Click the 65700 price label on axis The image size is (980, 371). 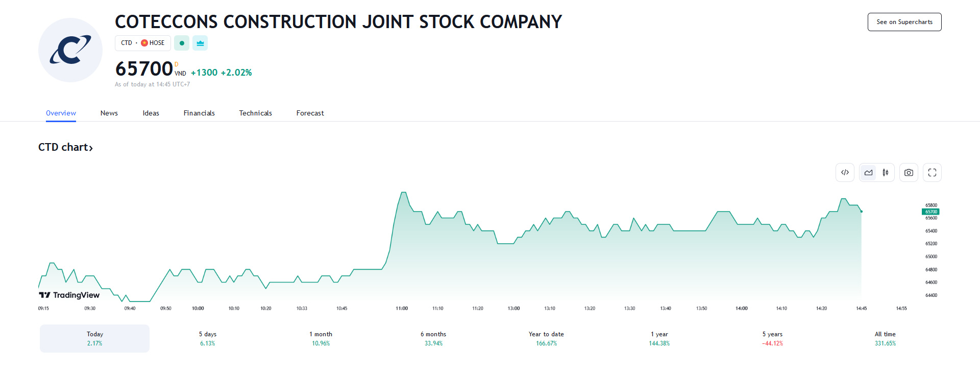(x=931, y=212)
